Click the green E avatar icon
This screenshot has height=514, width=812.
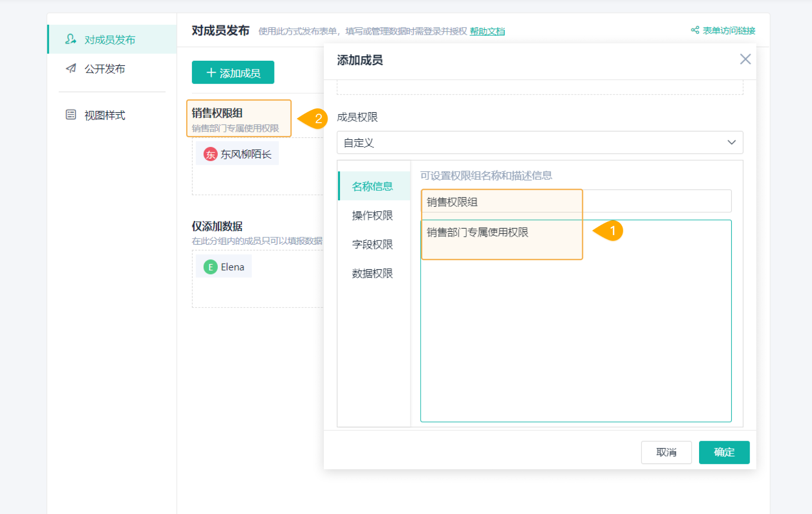click(x=210, y=267)
